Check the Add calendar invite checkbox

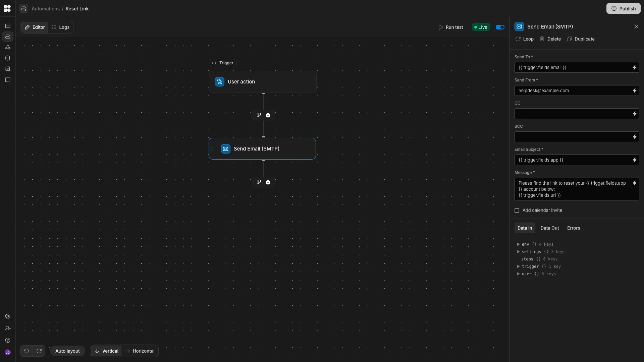click(517, 210)
